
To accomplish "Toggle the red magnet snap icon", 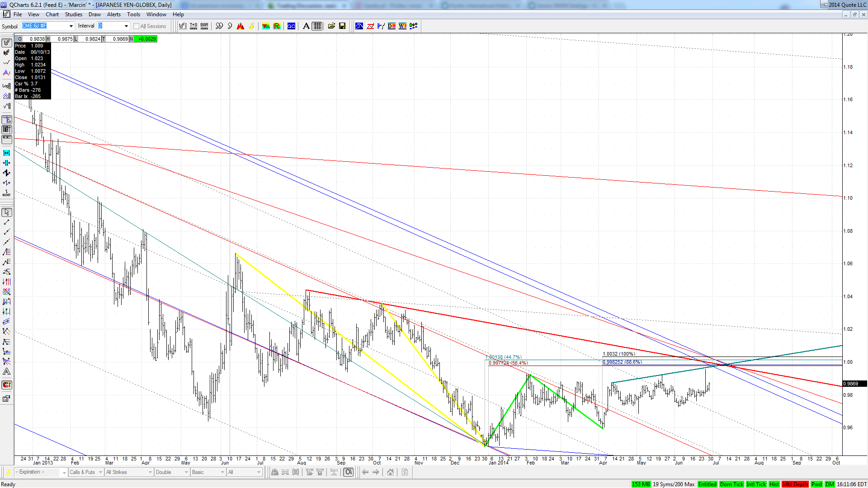I will (x=6, y=385).
